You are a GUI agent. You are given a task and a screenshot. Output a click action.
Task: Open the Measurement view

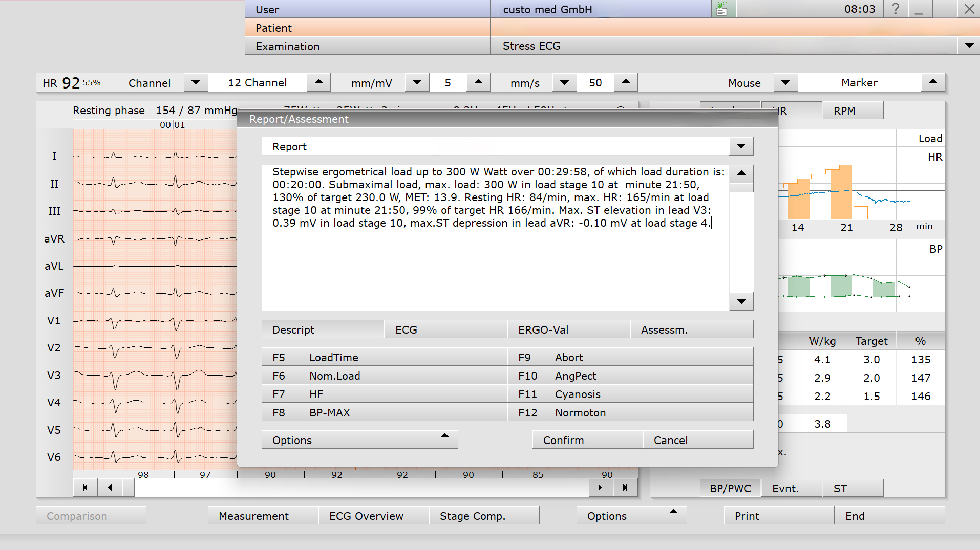click(263, 515)
